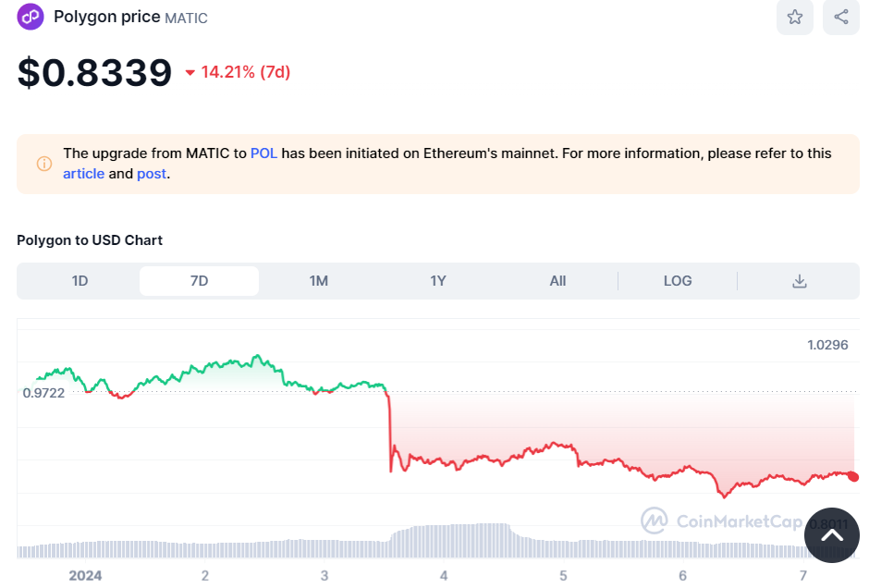Click the MATIC ticker text
This screenshot has height=588, width=869.
click(x=186, y=18)
